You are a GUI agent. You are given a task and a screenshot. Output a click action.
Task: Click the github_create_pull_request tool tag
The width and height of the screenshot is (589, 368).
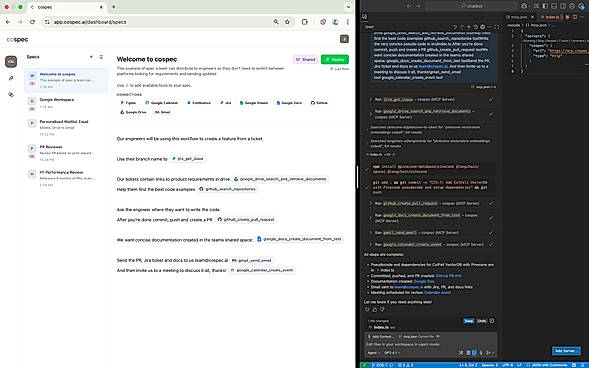[246, 219]
